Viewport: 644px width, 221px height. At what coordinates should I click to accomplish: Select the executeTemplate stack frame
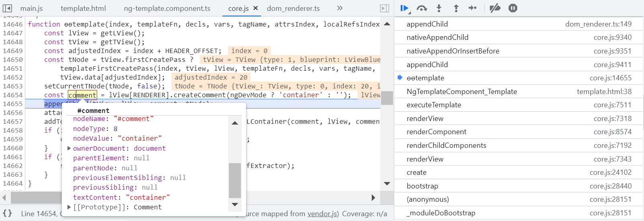pyautogui.click(x=519, y=105)
